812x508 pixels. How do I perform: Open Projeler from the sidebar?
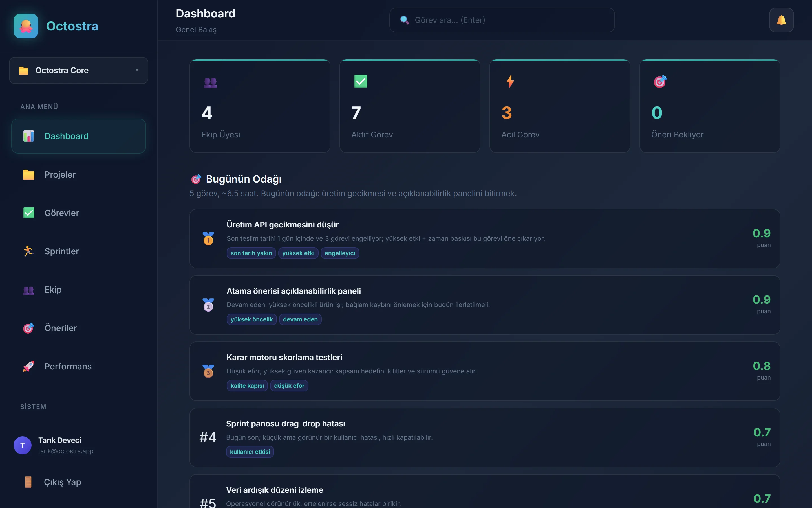coord(78,175)
